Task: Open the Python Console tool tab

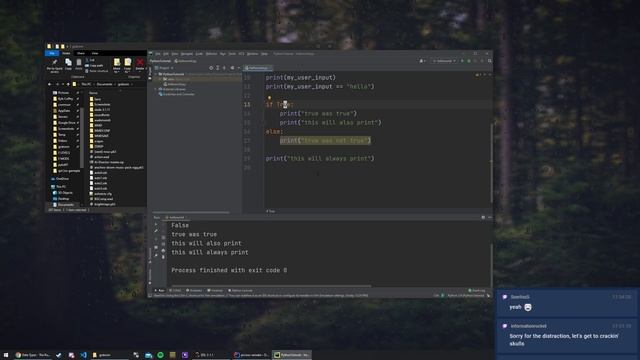Action: pyautogui.click(x=240, y=291)
